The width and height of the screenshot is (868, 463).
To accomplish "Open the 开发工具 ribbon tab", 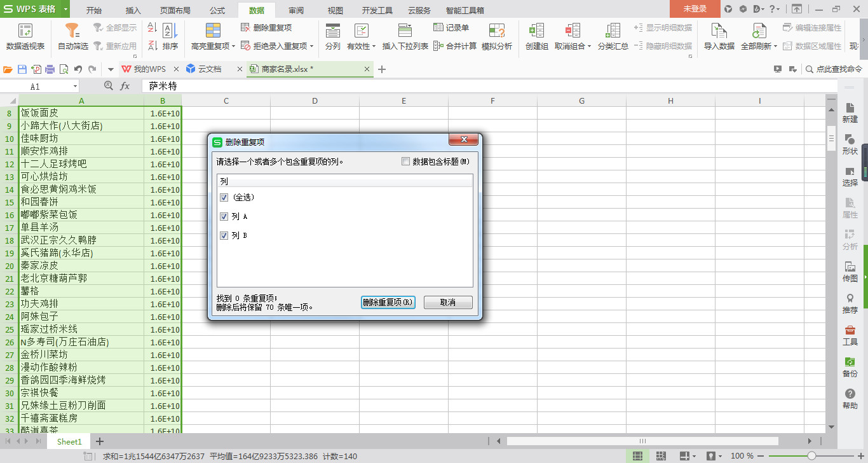I will [377, 10].
